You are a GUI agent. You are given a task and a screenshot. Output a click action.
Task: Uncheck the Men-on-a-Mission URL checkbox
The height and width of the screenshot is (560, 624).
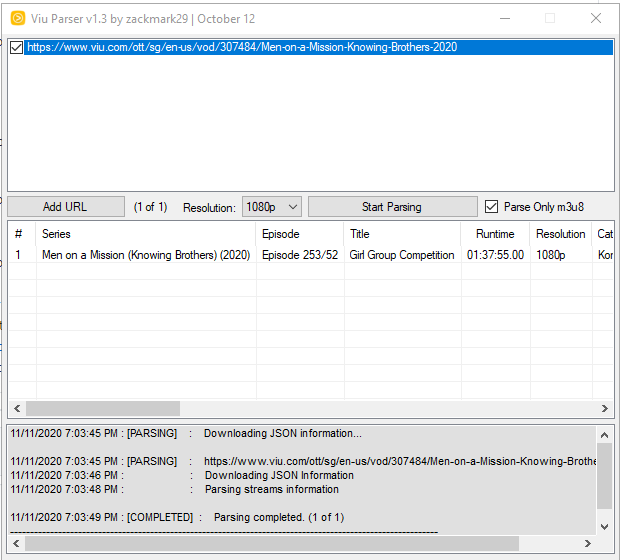coord(16,47)
